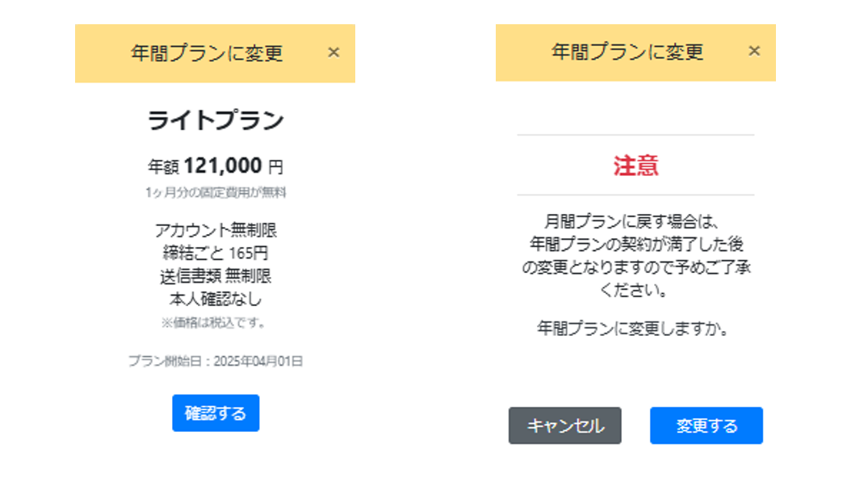Click the 確認する button
The height and width of the screenshot is (499, 868).
click(x=216, y=413)
